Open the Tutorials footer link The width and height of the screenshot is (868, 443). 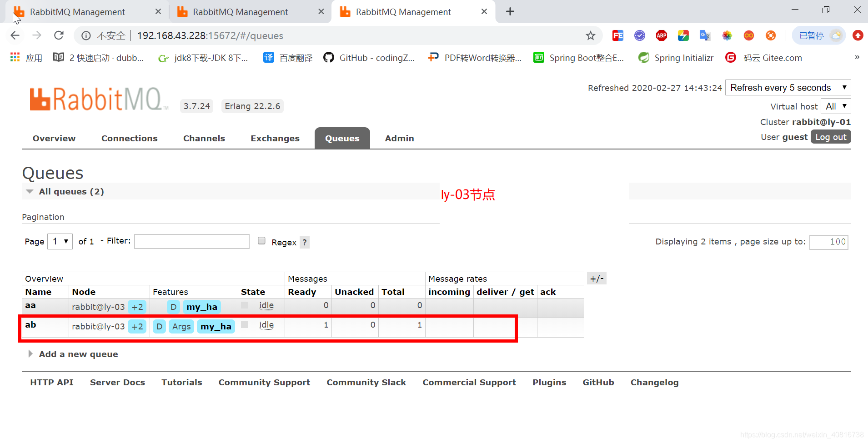click(x=182, y=382)
